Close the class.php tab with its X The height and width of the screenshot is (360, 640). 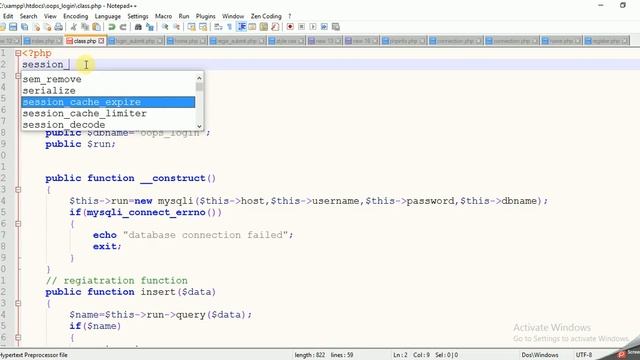point(101,41)
